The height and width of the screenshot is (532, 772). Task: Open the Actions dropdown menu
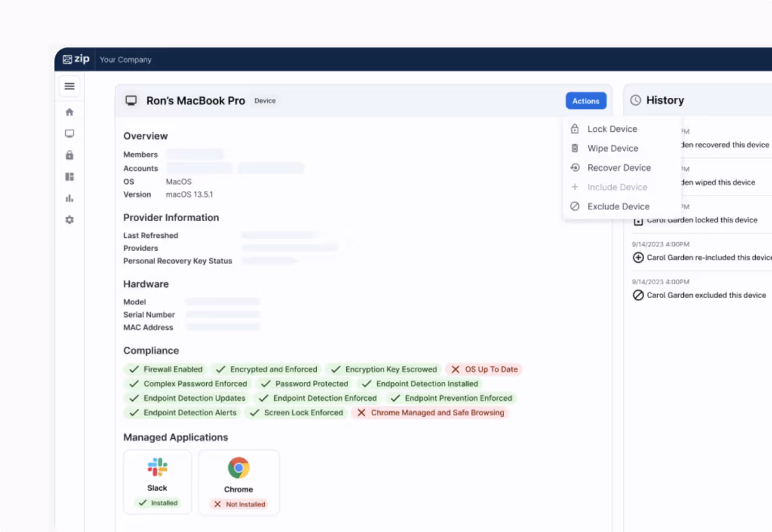tap(586, 100)
